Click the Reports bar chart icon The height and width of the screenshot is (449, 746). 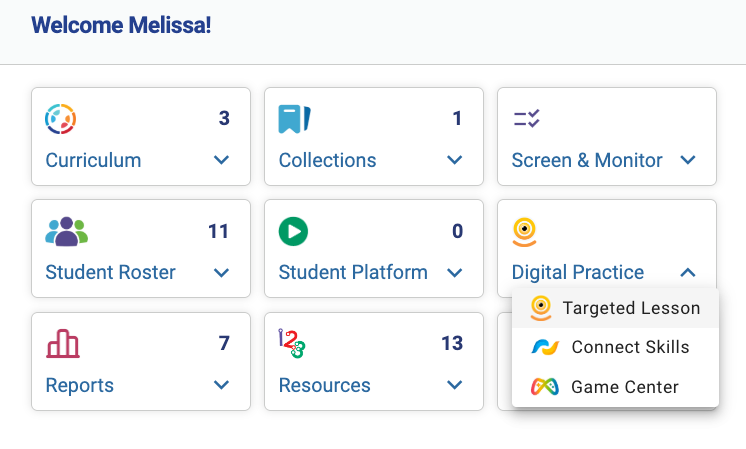[x=63, y=343]
